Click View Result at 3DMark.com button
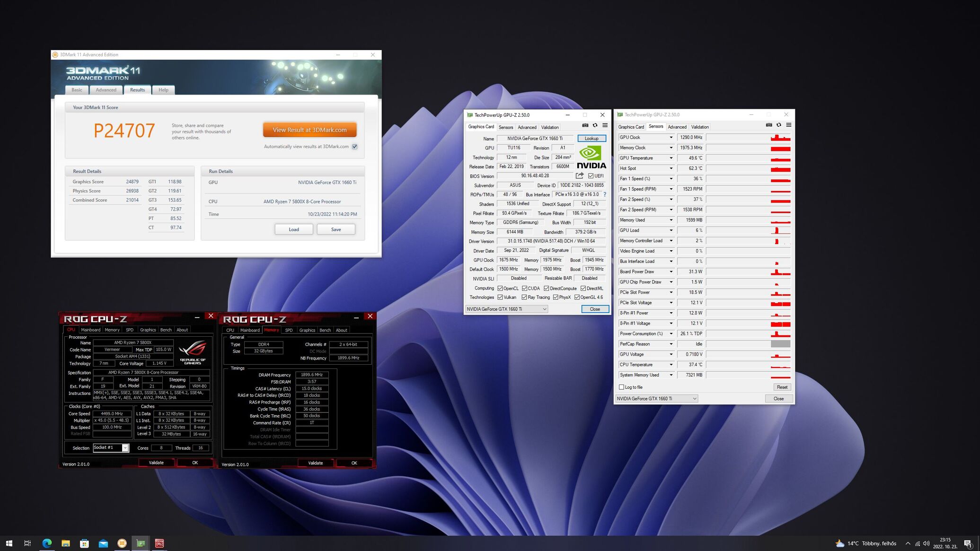The height and width of the screenshot is (551, 980). pos(309,130)
